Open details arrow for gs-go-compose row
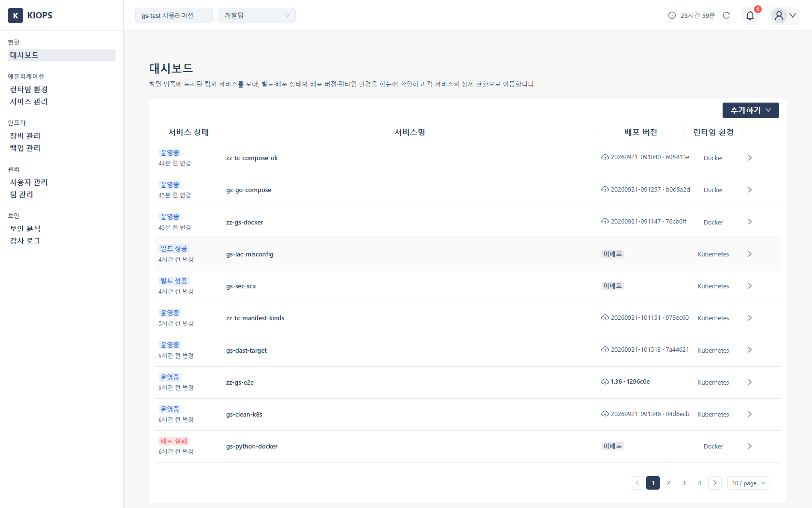This screenshot has height=508, width=812. coord(750,190)
